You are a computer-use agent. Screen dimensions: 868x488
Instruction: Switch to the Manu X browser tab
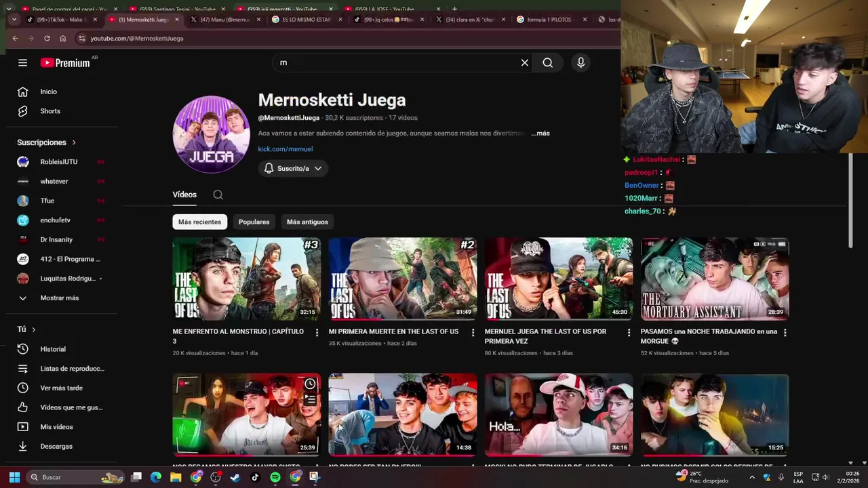tap(225, 20)
